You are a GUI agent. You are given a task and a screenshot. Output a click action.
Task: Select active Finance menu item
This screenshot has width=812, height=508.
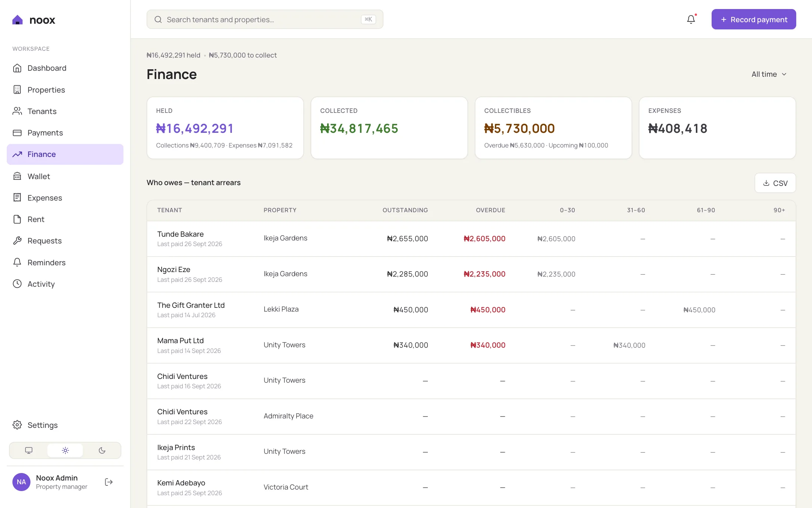point(65,154)
